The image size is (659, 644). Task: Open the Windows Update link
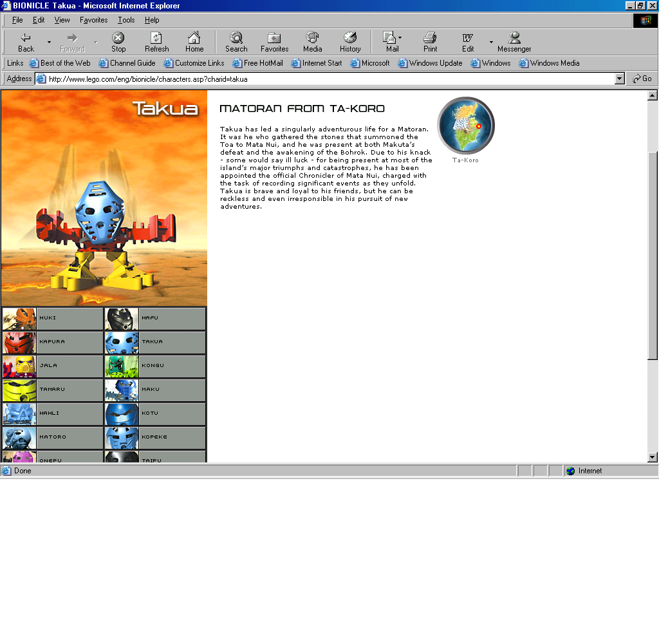pos(430,63)
